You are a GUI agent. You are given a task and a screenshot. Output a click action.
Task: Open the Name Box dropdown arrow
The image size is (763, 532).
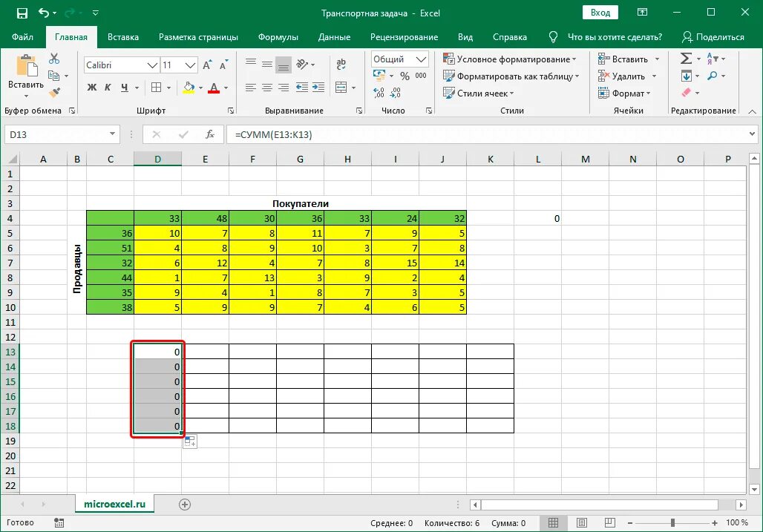tap(112, 134)
